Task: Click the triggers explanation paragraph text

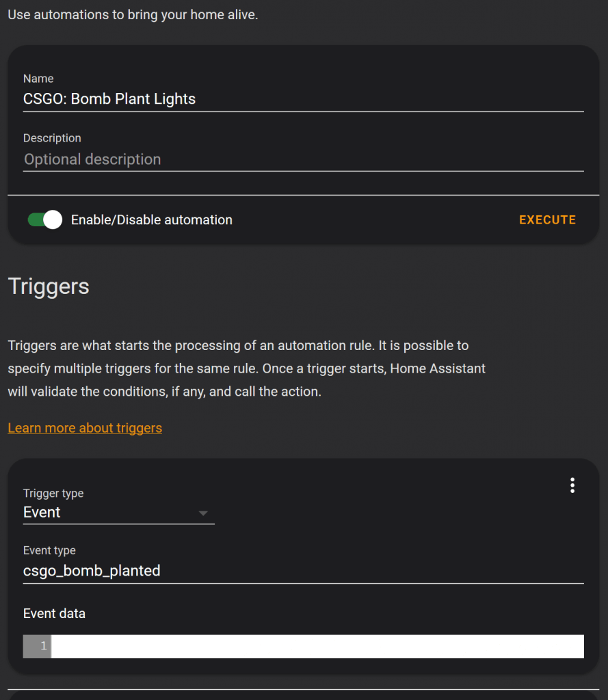Action: pyautogui.click(x=246, y=368)
